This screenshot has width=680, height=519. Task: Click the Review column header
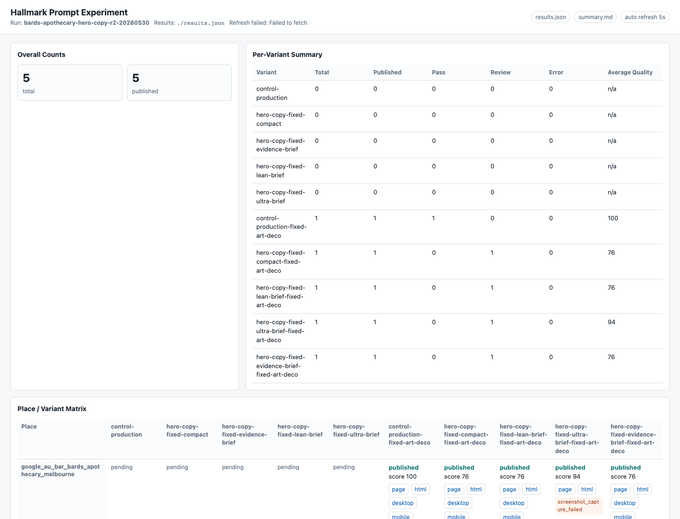[x=500, y=72]
